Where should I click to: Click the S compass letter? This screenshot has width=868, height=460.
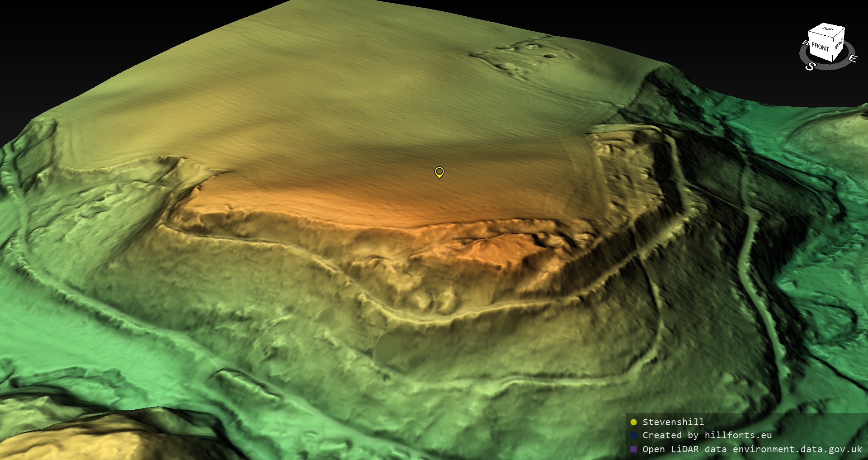810,66
